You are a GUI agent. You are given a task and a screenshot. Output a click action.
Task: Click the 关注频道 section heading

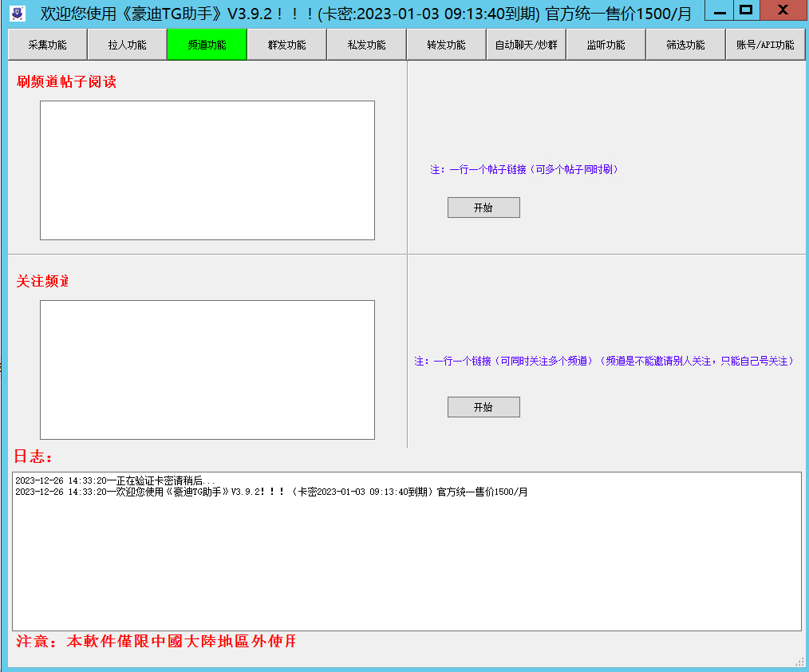42,281
